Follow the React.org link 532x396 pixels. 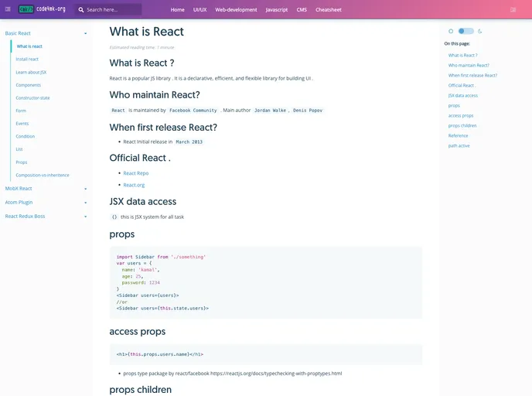tap(134, 185)
